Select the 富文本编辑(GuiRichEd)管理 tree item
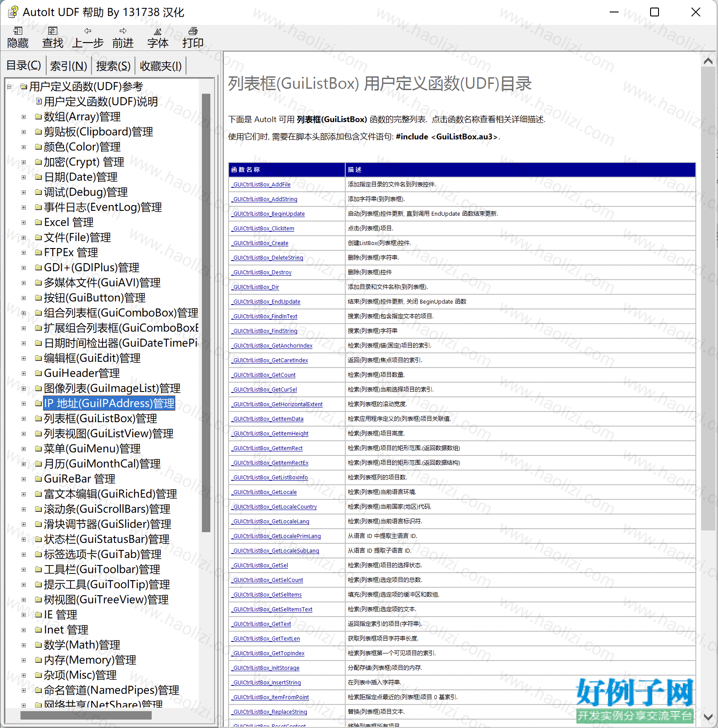This screenshot has height=728, width=718. click(110, 494)
